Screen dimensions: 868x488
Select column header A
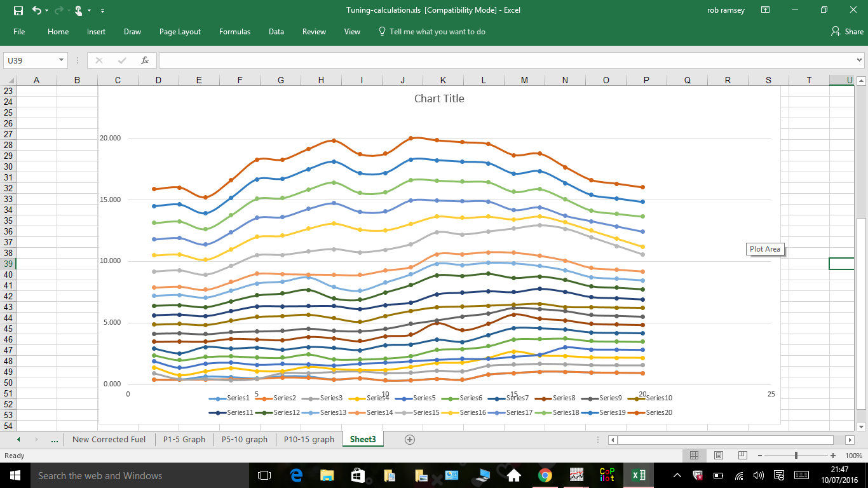coord(36,80)
